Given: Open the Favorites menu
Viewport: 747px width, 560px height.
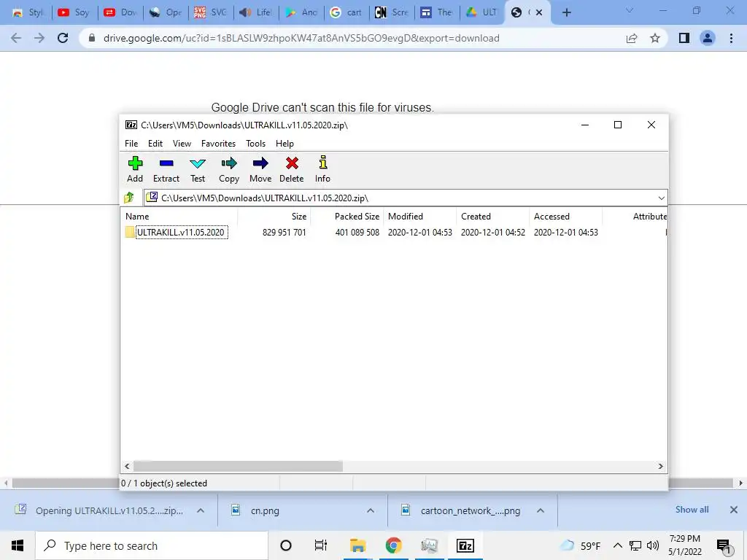Looking at the screenshot, I should point(218,144).
